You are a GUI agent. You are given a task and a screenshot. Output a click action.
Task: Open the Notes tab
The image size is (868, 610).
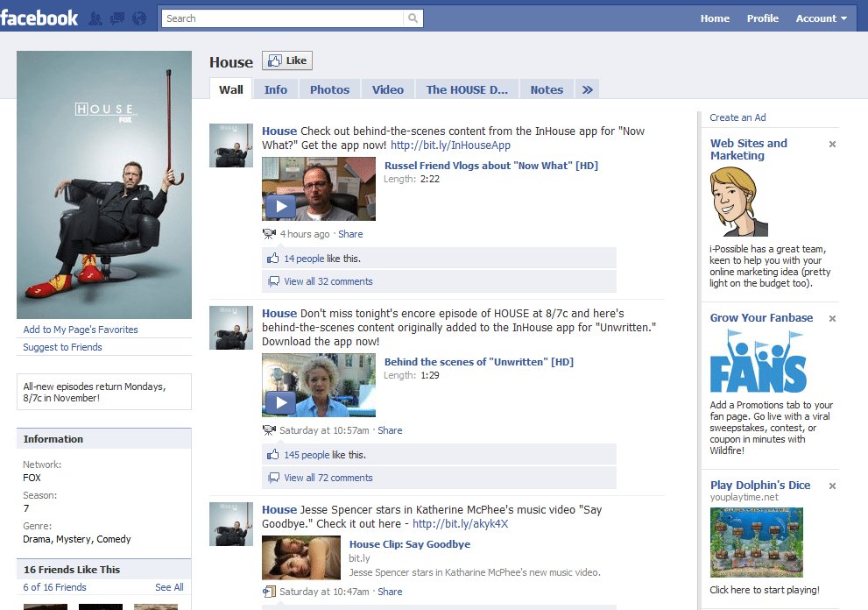tap(547, 89)
